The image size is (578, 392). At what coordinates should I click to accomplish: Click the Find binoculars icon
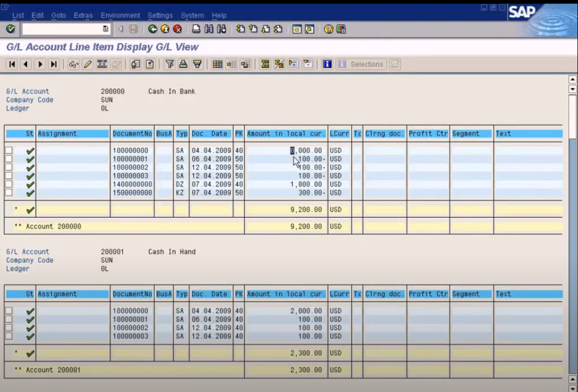[209, 29]
